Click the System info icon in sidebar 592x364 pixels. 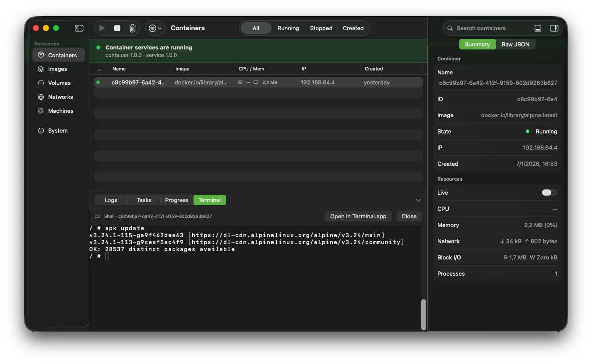(x=41, y=130)
